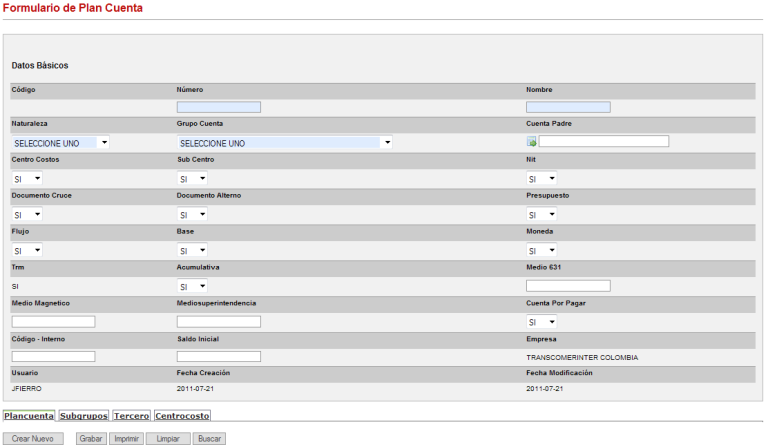Switch to the Tercero tab
This screenshot has width=768, height=447.
[131, 415]
